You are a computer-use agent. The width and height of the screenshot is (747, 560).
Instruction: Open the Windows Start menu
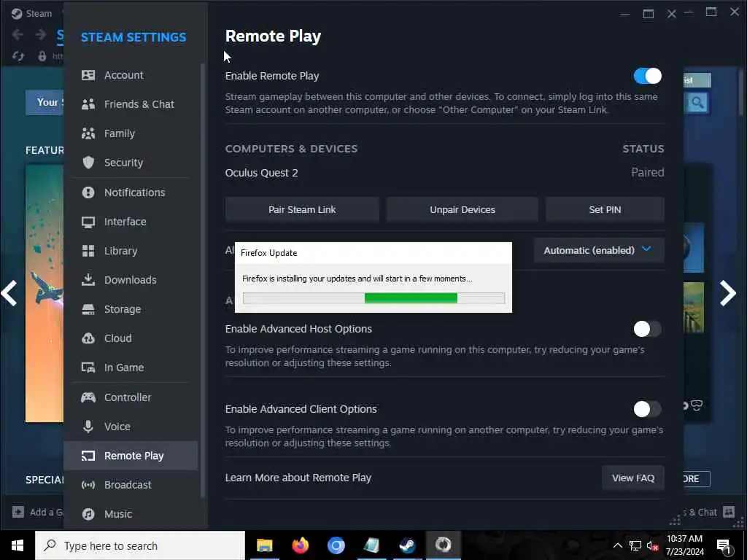pyautogui.click(x=18, y=545)
